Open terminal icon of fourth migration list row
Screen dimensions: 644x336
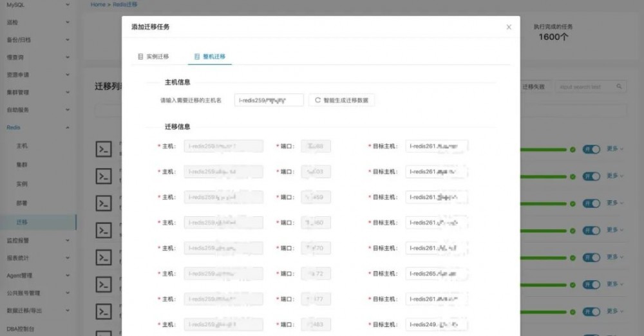coord(104,230)
